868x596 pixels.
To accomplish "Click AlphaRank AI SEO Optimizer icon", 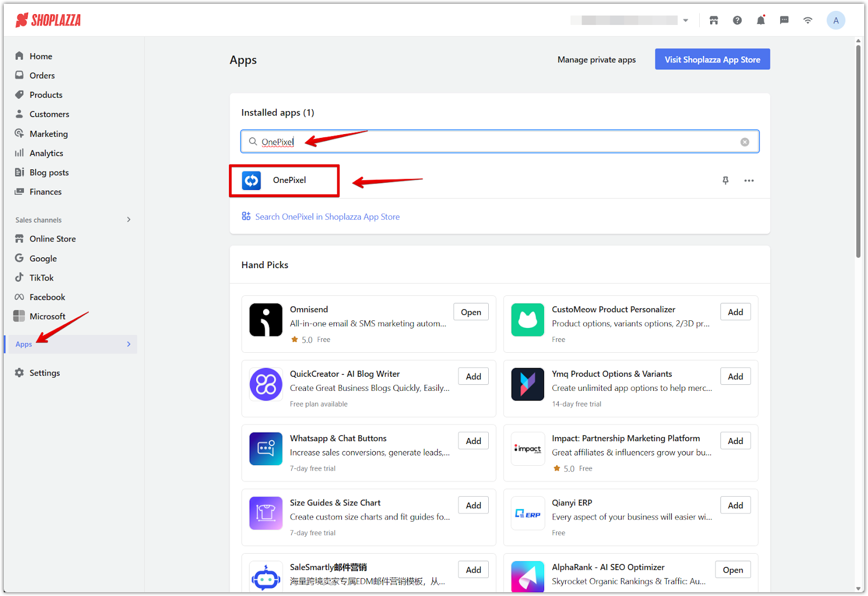I will pos(527,577).
